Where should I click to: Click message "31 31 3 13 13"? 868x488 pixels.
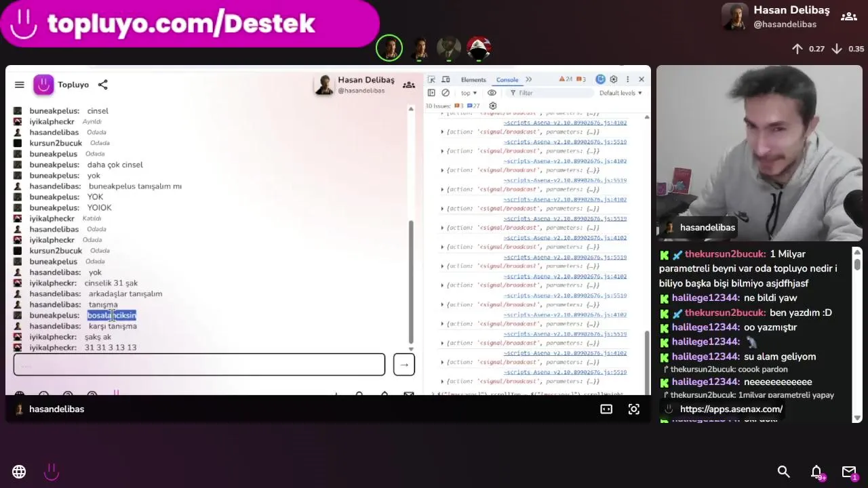(111, 348)
